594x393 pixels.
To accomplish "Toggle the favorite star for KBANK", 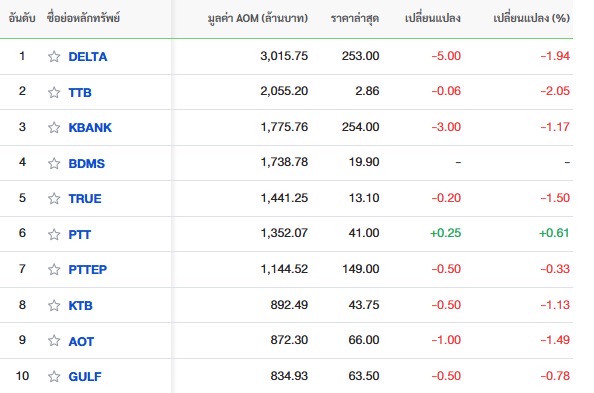I will coord(54,127).
